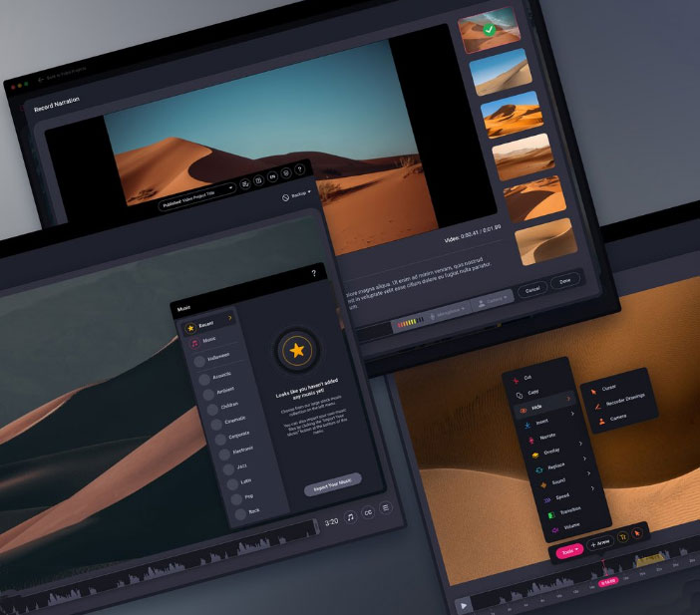
Task: Select the Cinematic genre radio circle
Action: click(x=216, y=425)
